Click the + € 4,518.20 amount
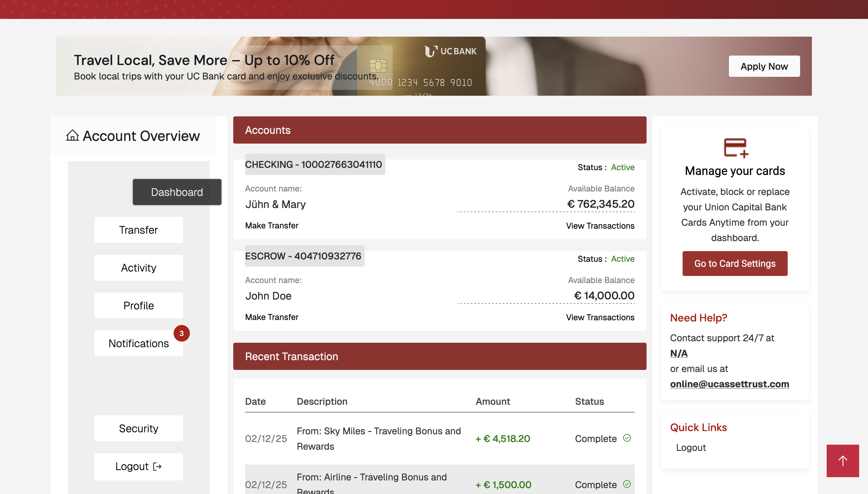This screenshot has height=494, width=868. click(x=502, y=439)
